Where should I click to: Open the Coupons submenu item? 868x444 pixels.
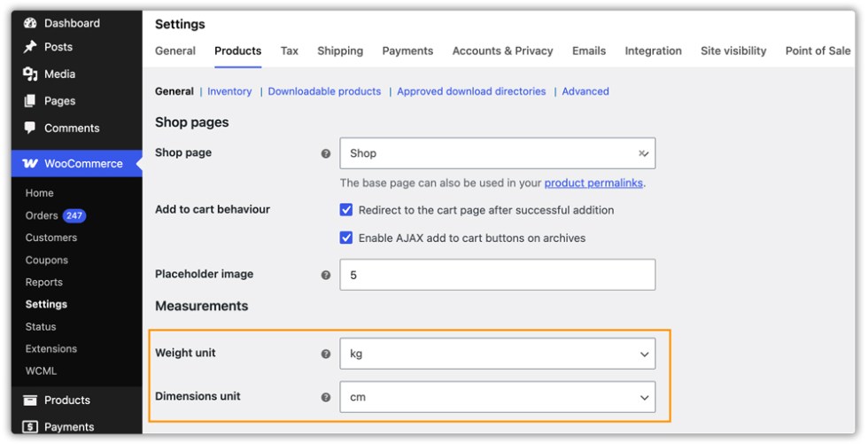click(46, 261)
